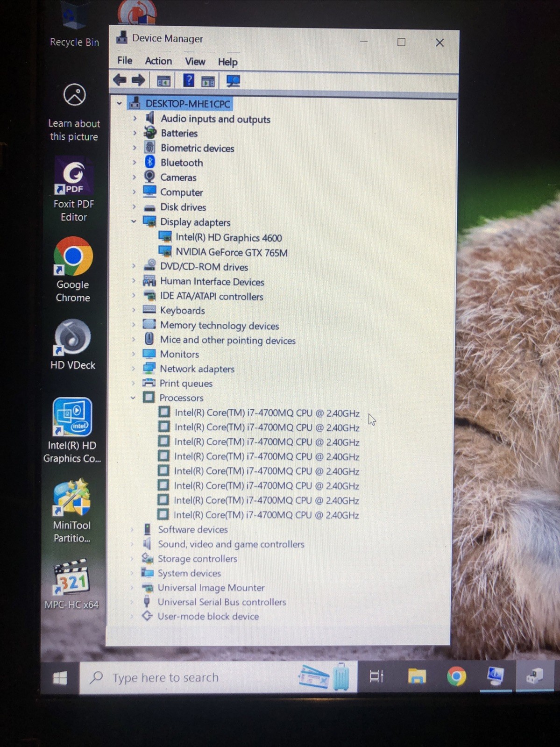Click the Cameras webcam icon
Screen dimensions: 560x747
click(149, 177)
